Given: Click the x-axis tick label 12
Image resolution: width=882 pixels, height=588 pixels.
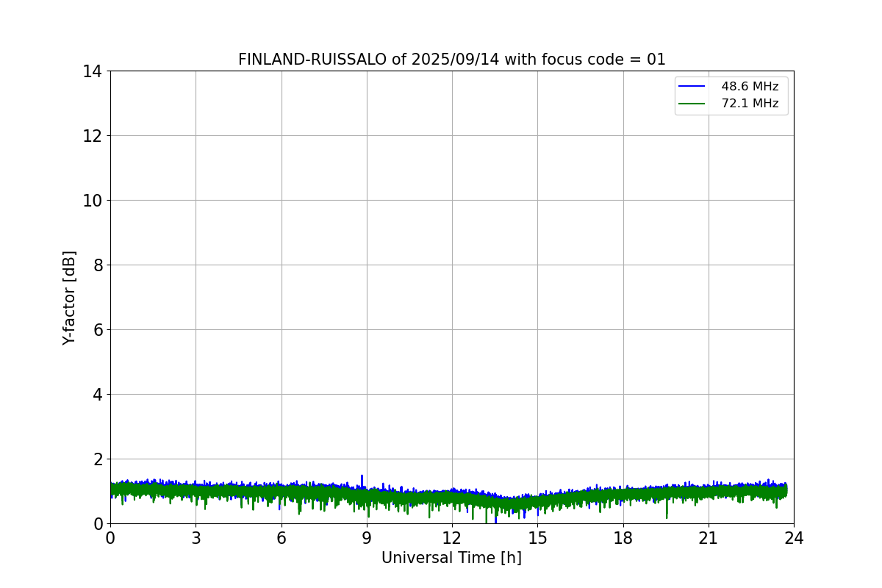Looking at the screenshot, I should click(x=452, y=538).
